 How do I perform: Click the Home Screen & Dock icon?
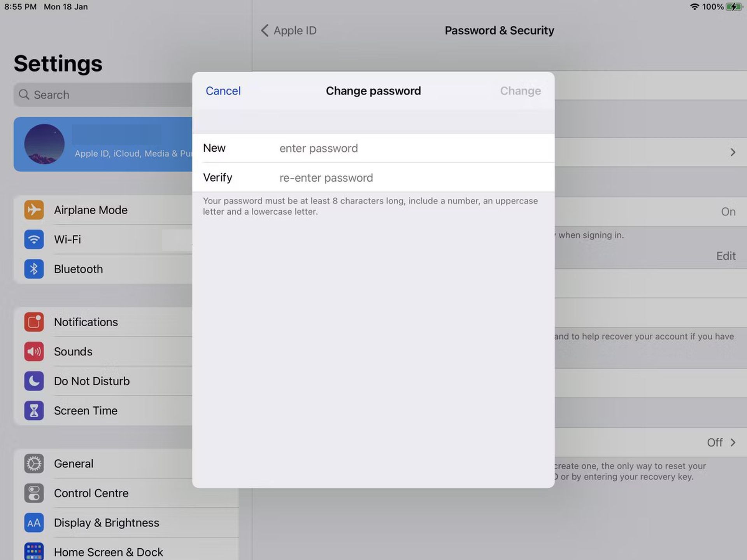34,551
